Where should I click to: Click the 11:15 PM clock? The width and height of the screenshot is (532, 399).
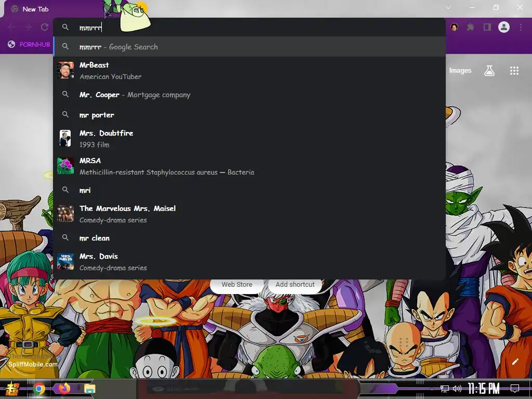point(484,389)
